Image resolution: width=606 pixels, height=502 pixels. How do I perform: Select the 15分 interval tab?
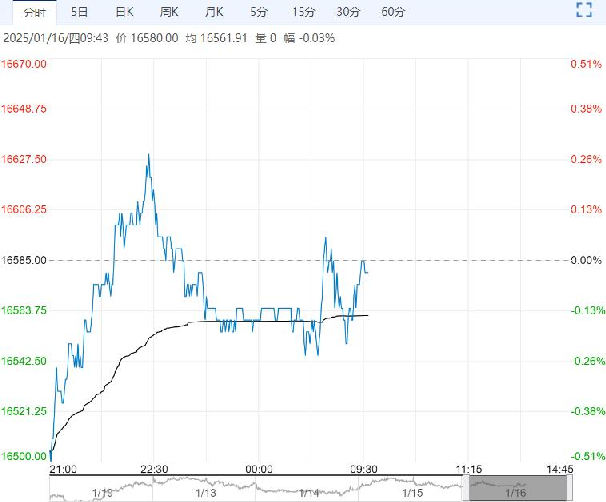303,12
